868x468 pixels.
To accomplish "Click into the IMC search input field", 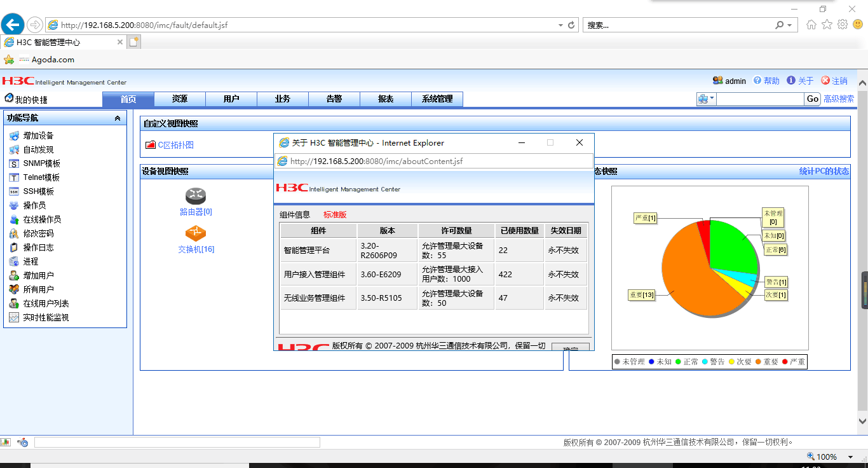I will click(x=760, y=99).
